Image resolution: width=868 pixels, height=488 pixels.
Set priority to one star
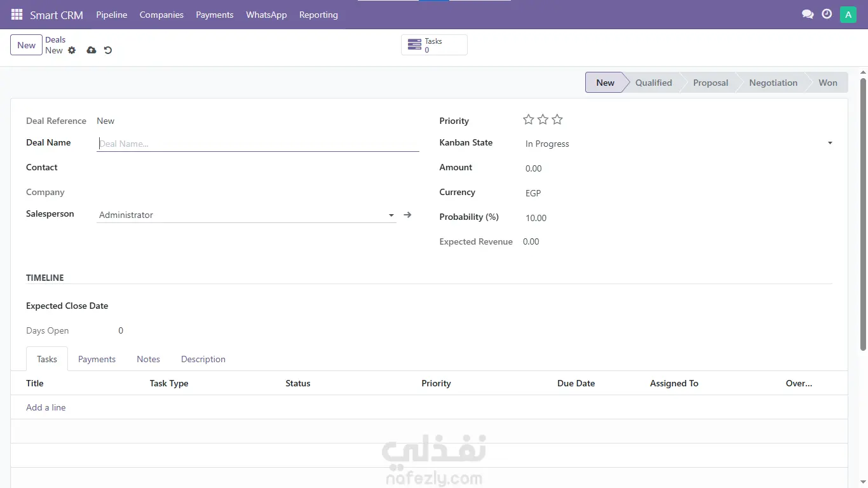(529, 119)
